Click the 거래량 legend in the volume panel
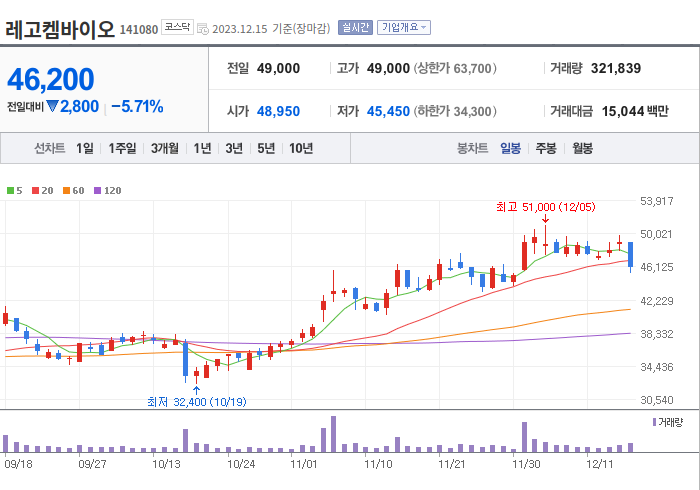This screenshot has height=490, width=700. click(668, 422)
